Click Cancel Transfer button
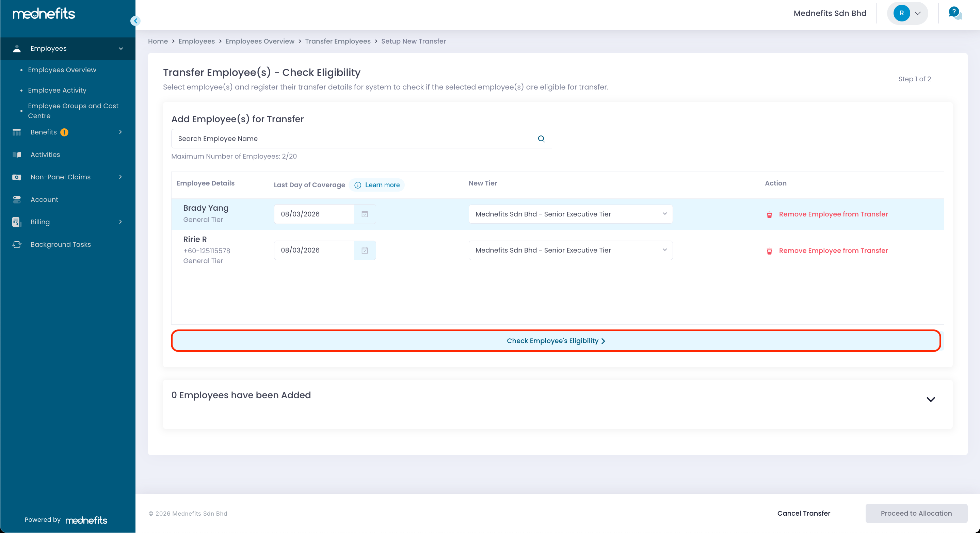This screenshot has height=533, width=980. click(803, 513)
